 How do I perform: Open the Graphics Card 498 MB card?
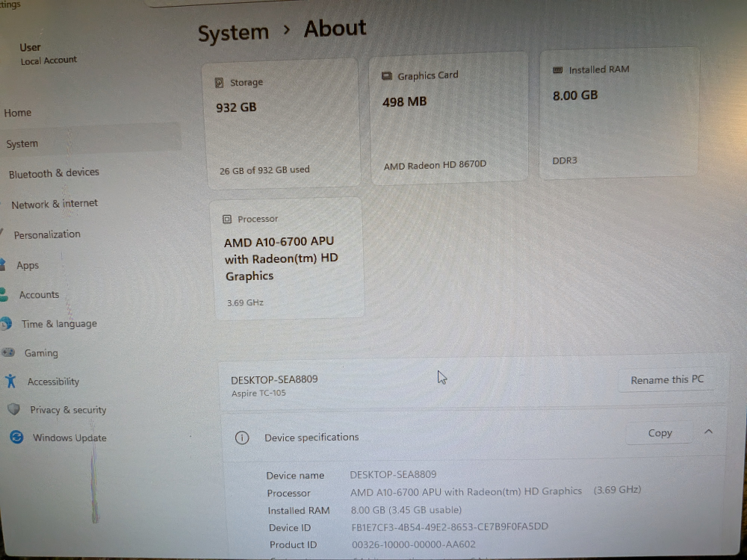tap(449, 118)
